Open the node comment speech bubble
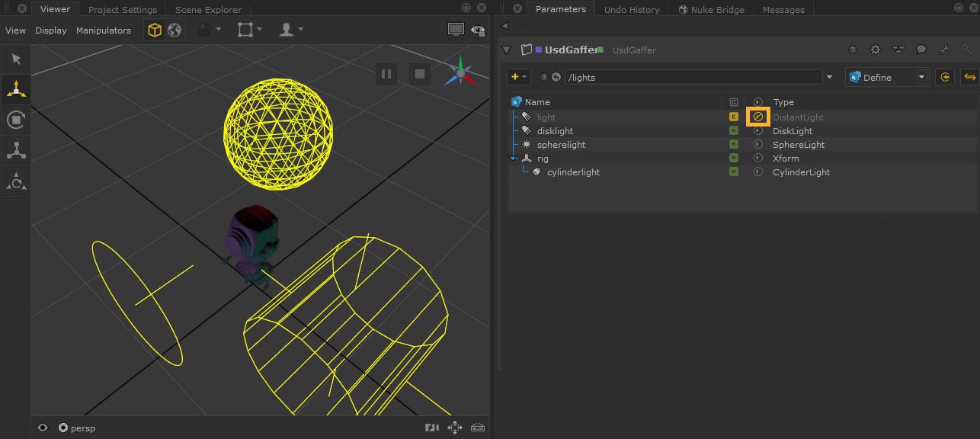The image size is (980, 439). (x=921, y=50)
